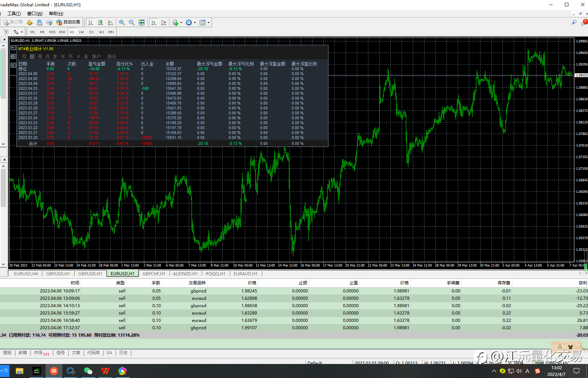Select the text label drawing tool
This screenshot has width=588, height=378.
point(6,32)
